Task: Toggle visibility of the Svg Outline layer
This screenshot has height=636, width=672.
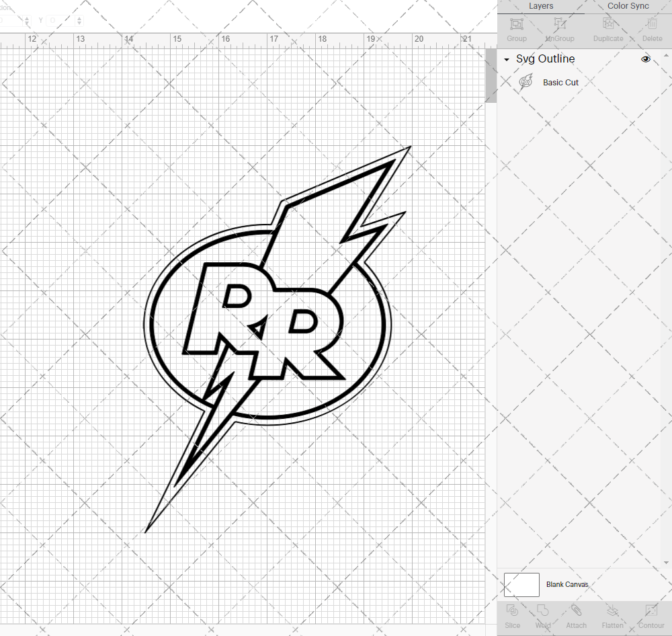Action: pos(645,59)
